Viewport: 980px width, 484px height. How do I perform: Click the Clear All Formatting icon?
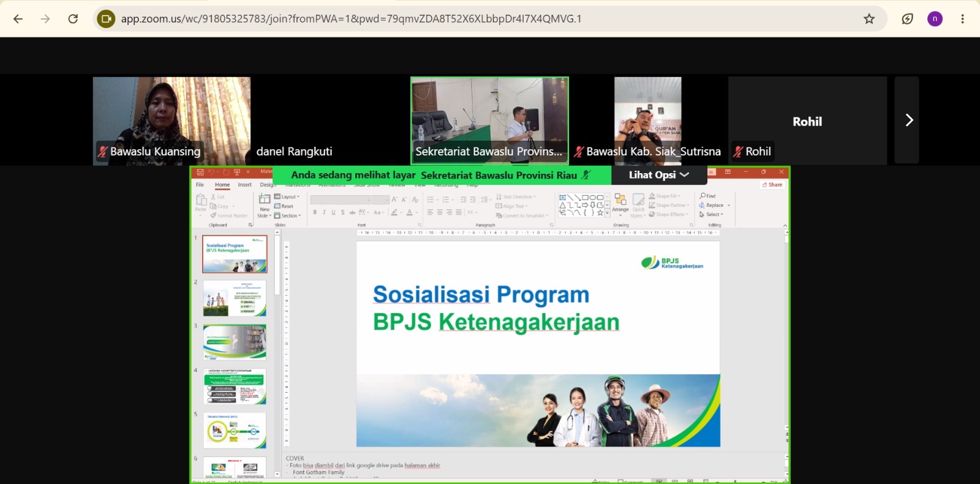point(415,199)
